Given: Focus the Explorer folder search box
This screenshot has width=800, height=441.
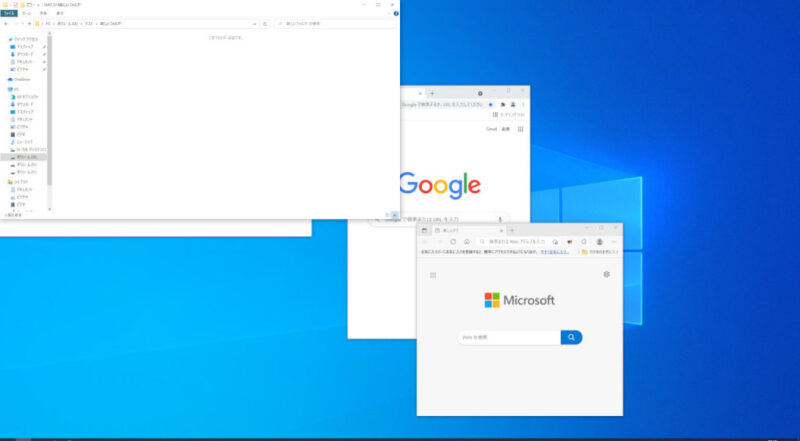Looking at the screenshot, I should 335,24.
